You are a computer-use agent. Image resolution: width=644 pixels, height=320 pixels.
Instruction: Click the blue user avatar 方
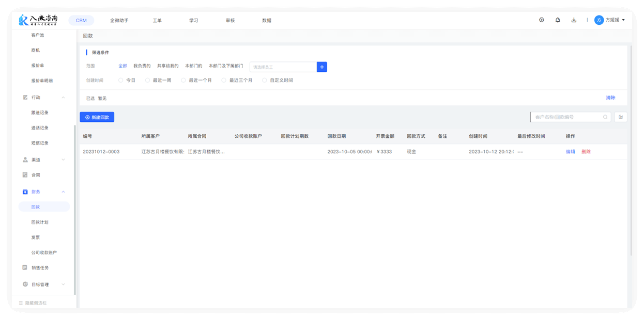click(599, 20)
